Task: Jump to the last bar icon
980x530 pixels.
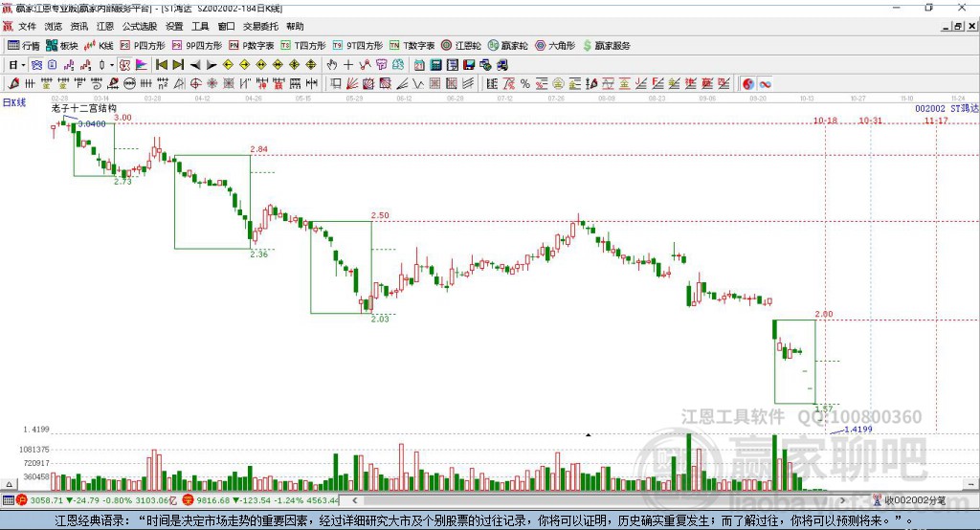Action: click(178, 65)
